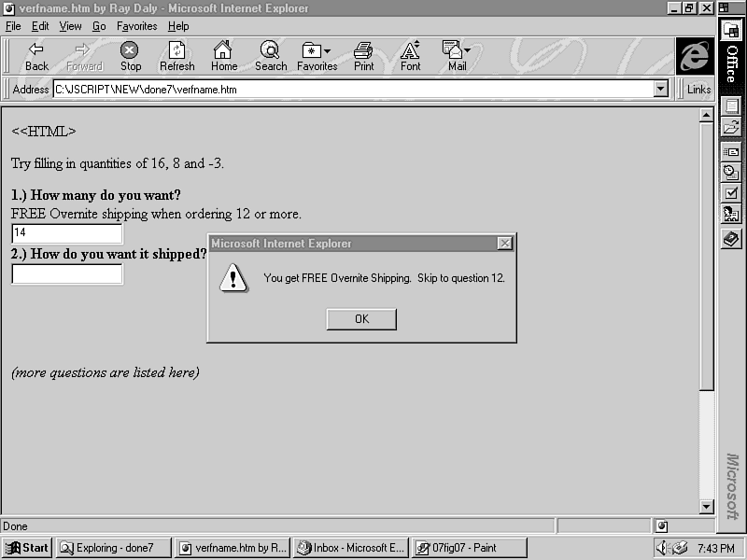The image size is (747, 560).
Task: Click the 7:43 PM clock in the tray
Action: coord(715,548)
